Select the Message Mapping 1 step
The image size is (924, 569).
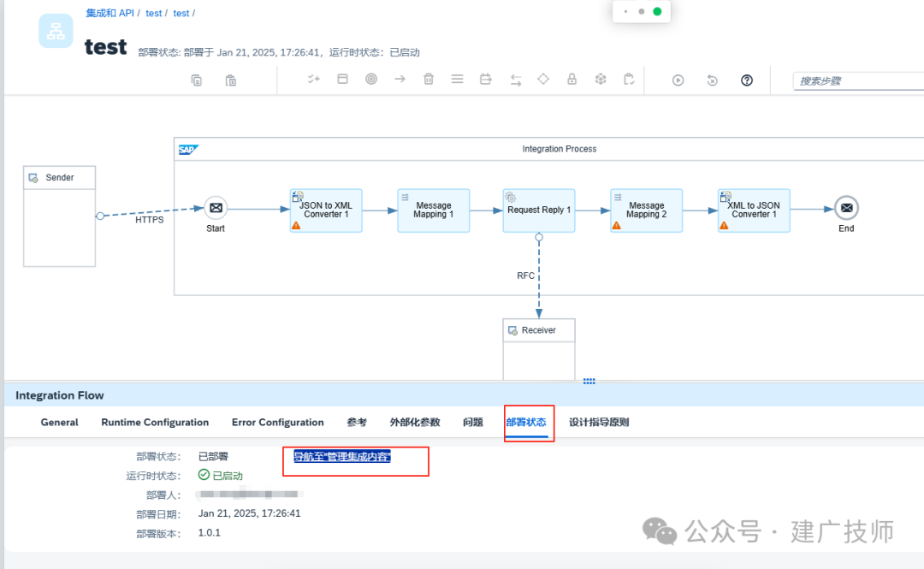434,210
